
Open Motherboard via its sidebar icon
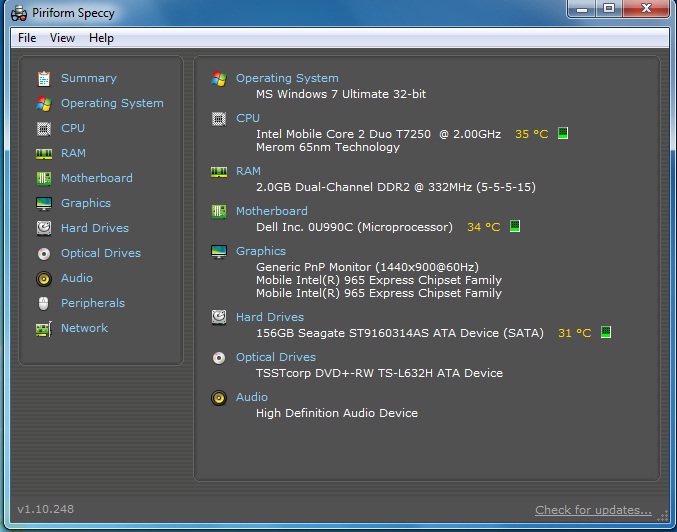43,178
